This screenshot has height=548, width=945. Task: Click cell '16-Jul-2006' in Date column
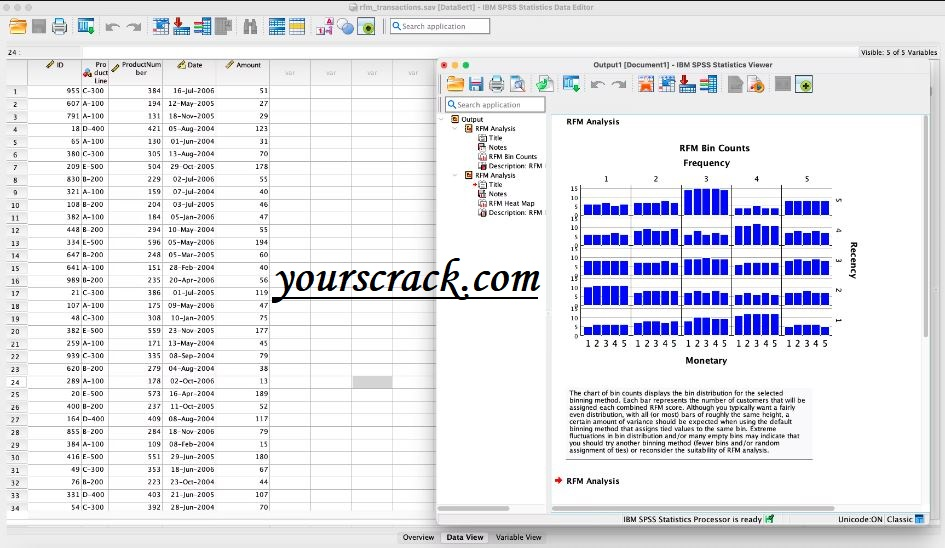(x=189, y=91)
